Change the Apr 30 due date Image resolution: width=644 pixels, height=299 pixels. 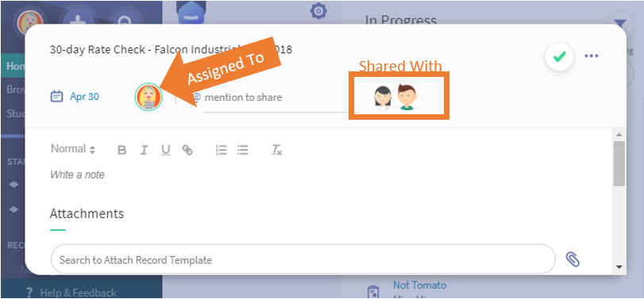tap(84, 97)
